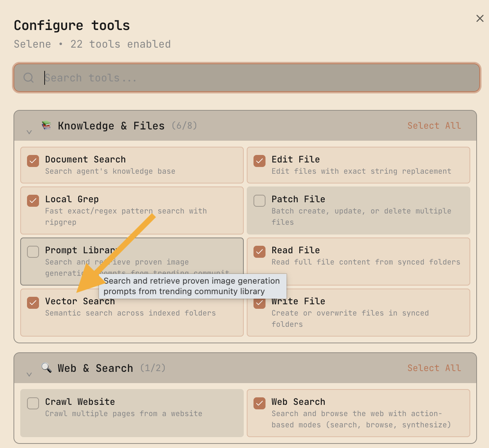Disable the Read File tool
This screenshot has height=448, width=489.
(259, 252)
